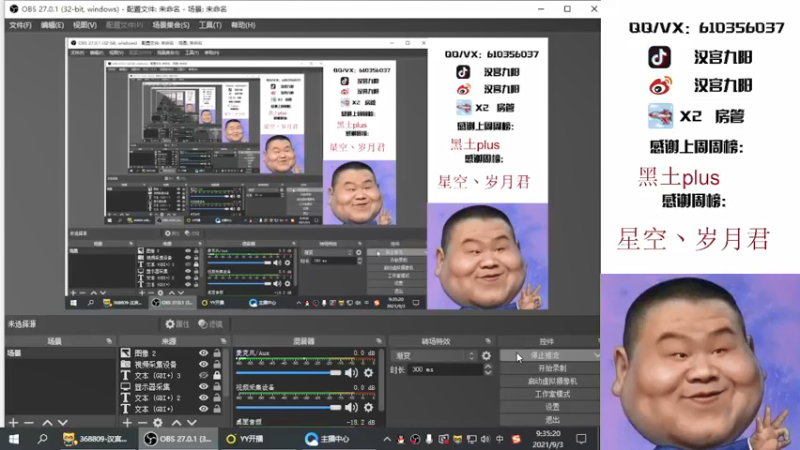This screenshot has height=450, width=800.
Task: Click 启动虚拟摄像机 button
Action: [552, 381]
